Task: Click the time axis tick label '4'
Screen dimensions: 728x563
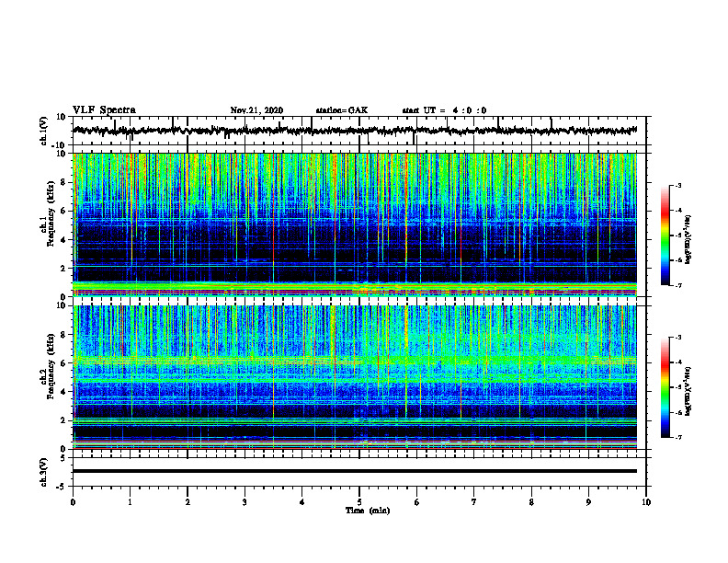Action: 302,502
